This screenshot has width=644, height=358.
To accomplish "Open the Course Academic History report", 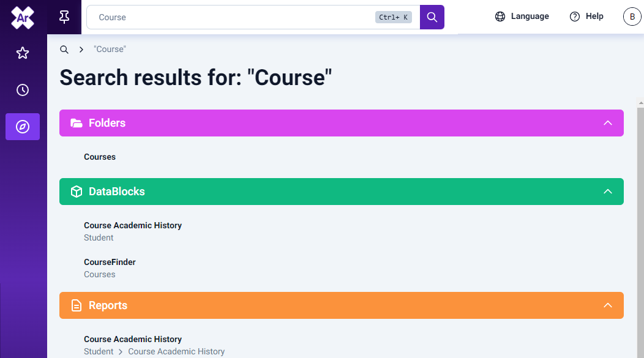I will point(133,339).
